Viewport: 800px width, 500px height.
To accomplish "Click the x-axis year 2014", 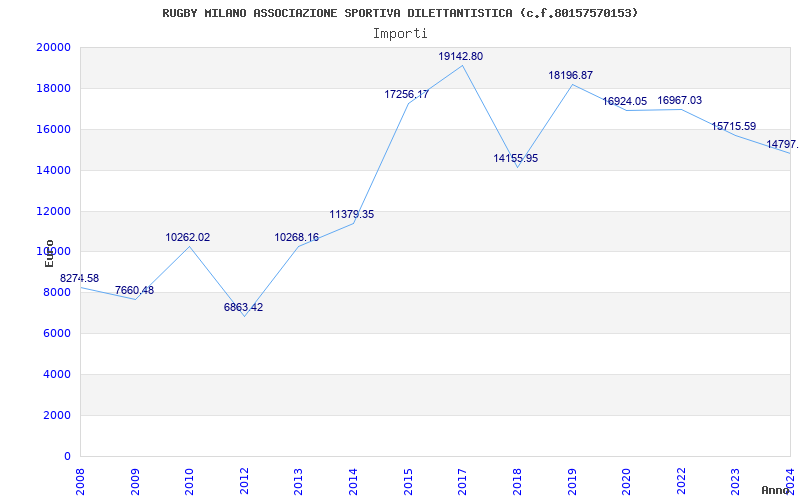I will (x=353, y=482).
